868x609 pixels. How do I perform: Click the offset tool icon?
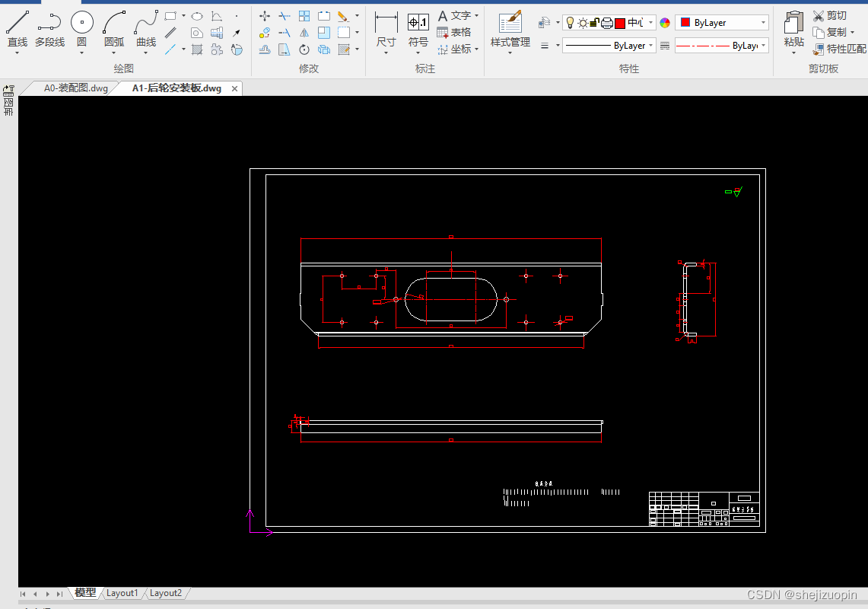coord(265,49)
